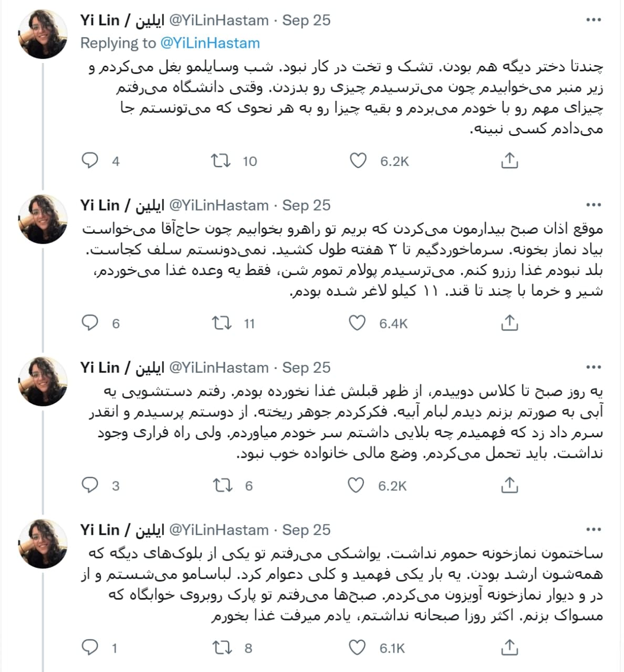Open more options on the last tweet
This screenshot has height=672, width=624.
[594, 530]
